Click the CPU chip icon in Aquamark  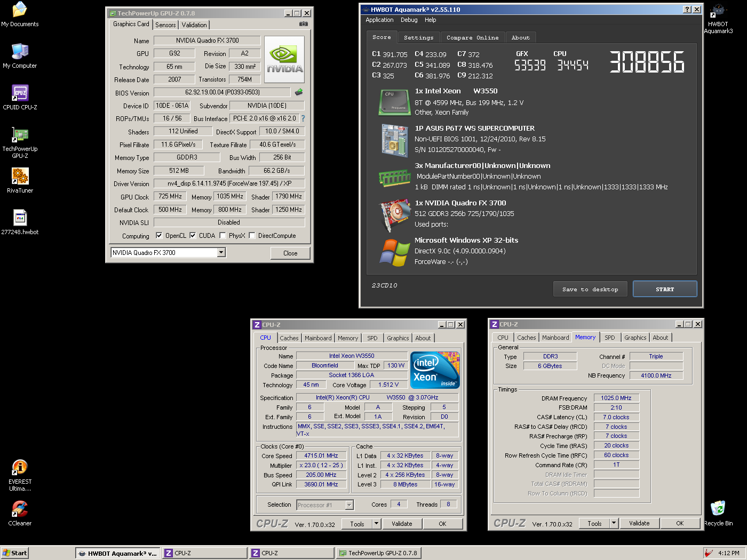394,102
